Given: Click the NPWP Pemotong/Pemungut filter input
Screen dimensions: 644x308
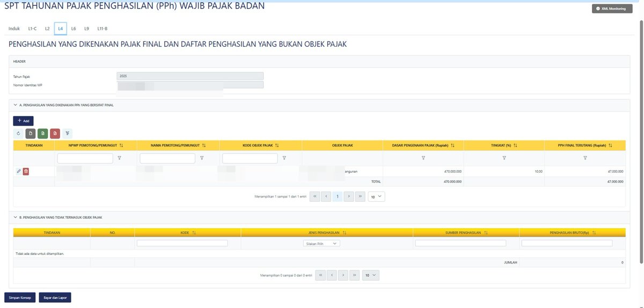Looking at the screenshot, I should 85,158.
